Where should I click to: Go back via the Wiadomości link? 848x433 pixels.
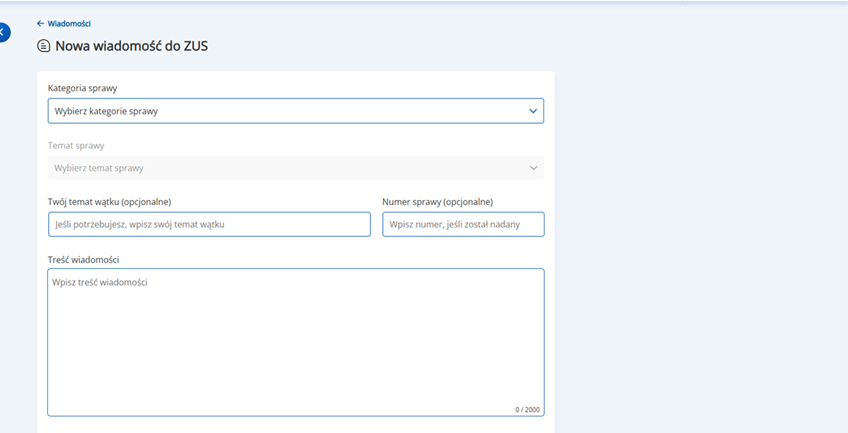(68, 23)
